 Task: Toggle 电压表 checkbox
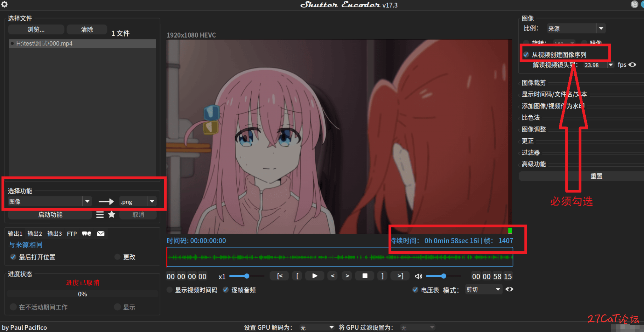(x=415, y=290)
